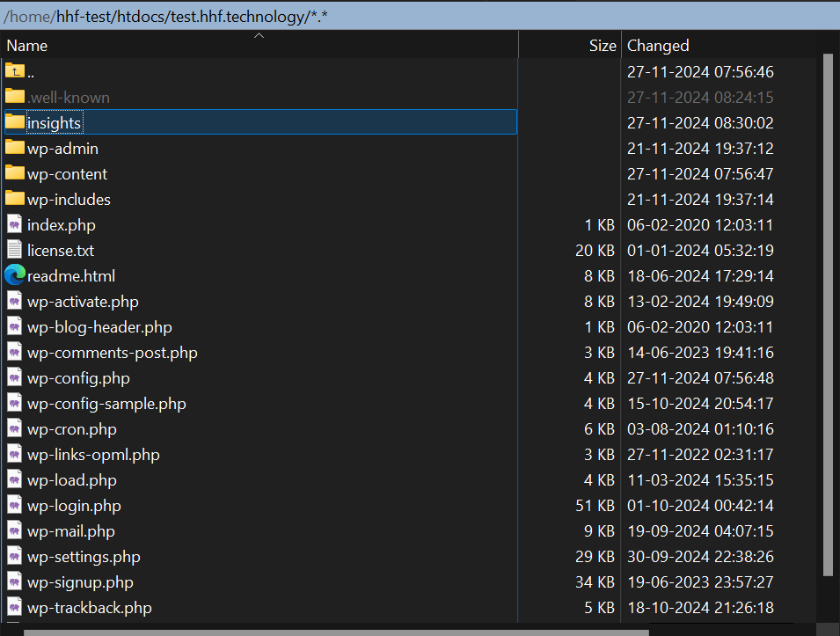Screen dimensions: 840x636
Task: Select the insights folder icon
Action: [15, 122]
